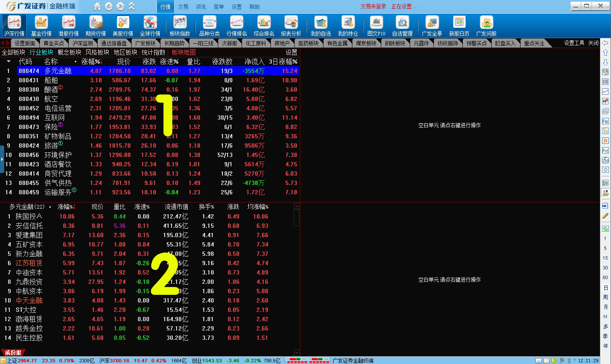Sort constituent list by 流通市值 header
Image resolution: width=611 pixels, height=364 pixels.
176,207
